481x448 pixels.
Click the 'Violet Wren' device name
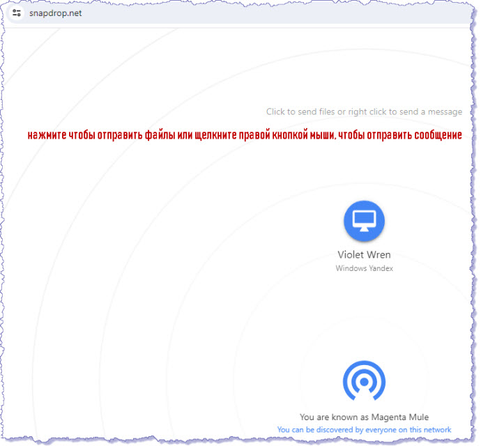[x=364, y=254]
